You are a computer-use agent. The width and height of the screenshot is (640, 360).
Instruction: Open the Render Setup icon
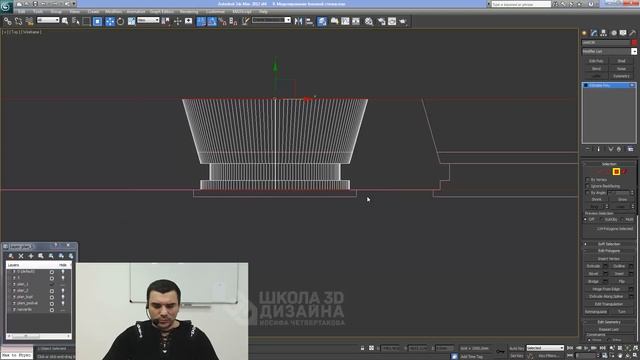coord(381,21)
